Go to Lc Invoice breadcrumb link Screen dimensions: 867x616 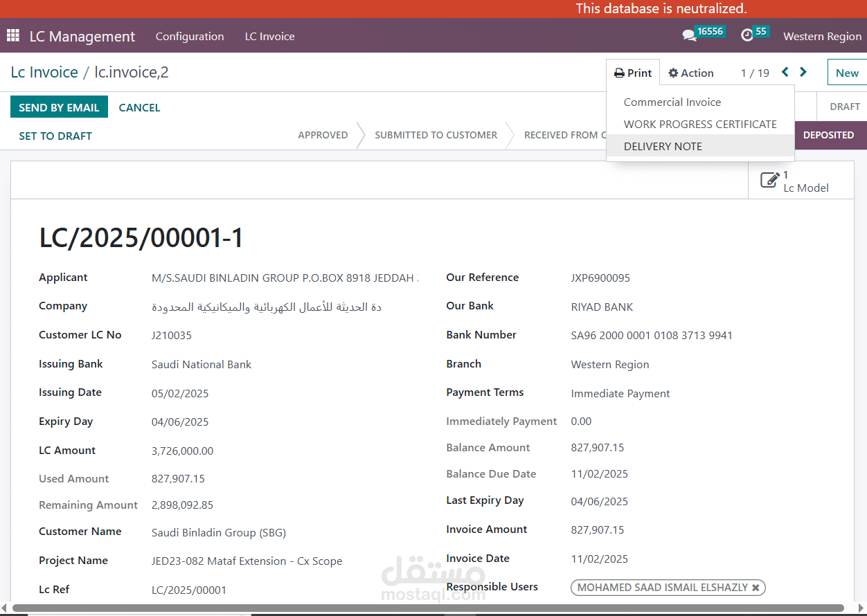(x=44, y=72)
